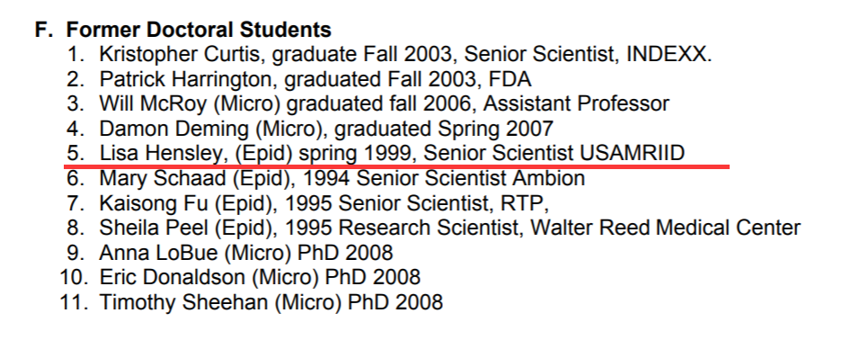Screen dimensions: 868x349
Task: Click the Will McRoy list entry
Action: (x=368, y=104)
